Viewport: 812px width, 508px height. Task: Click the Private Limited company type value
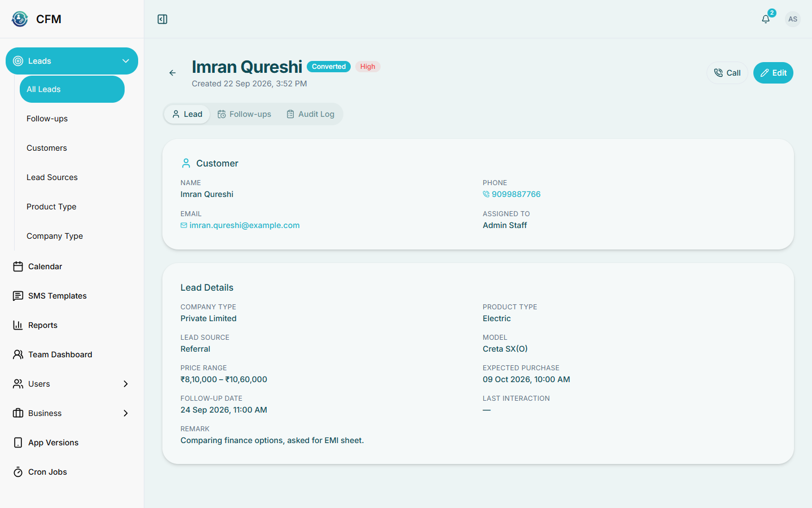pyautogui.click(x=209, y=318)
